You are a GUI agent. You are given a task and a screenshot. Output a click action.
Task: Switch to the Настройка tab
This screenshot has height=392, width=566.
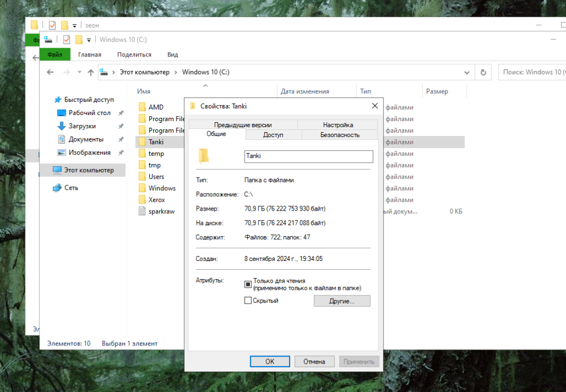point(338,125)
